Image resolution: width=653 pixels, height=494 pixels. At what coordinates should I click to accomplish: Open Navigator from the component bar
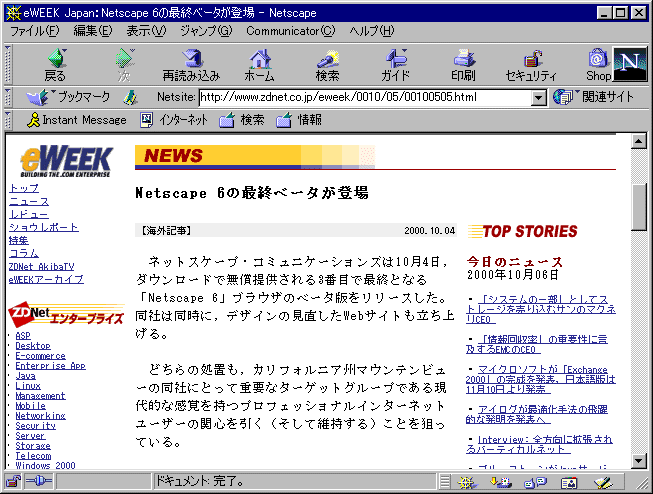[467, 482]
